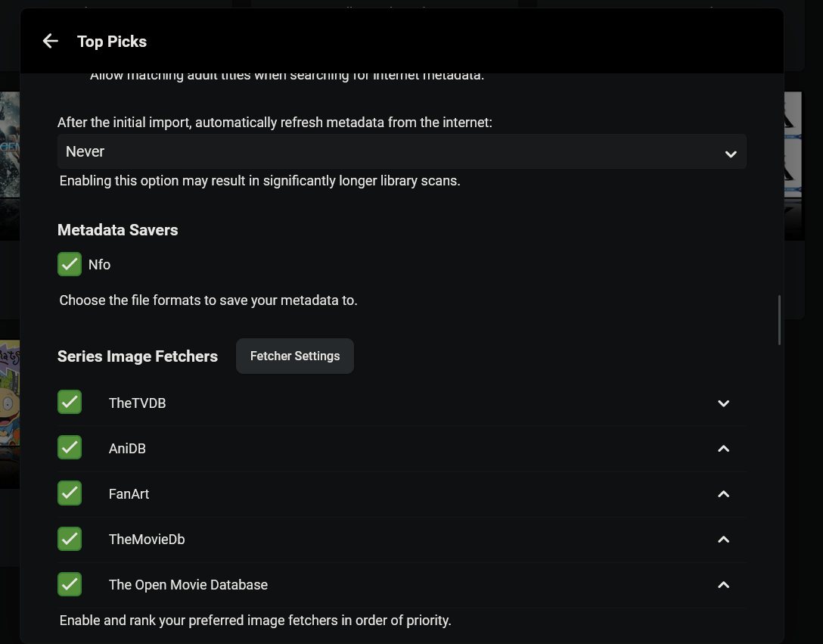The width and height of the screenshot is (823, 644).
Task: Move FanArt fetcher up in priority
Action: click(723, 494)
